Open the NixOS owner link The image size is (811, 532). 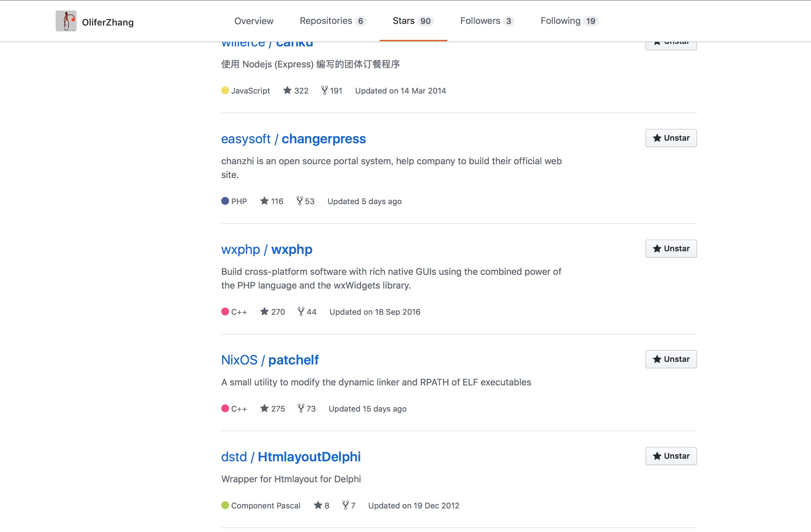point(239,360)
